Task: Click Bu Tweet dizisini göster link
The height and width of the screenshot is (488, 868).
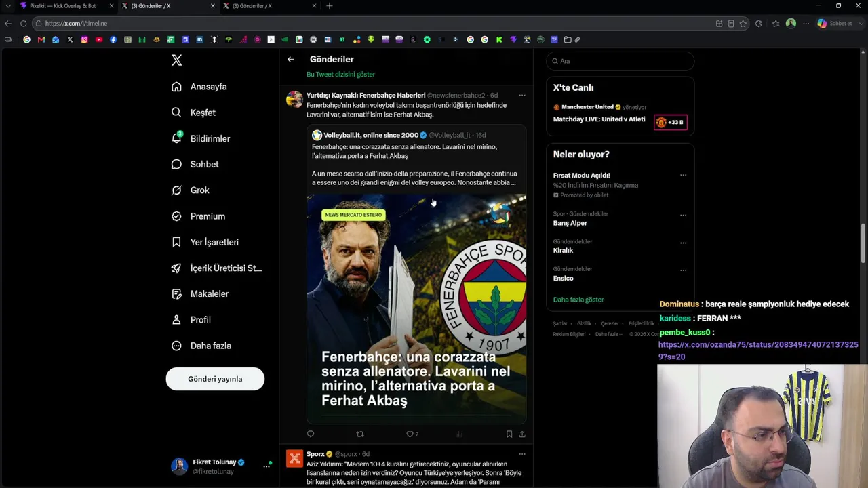Action: 340,75
